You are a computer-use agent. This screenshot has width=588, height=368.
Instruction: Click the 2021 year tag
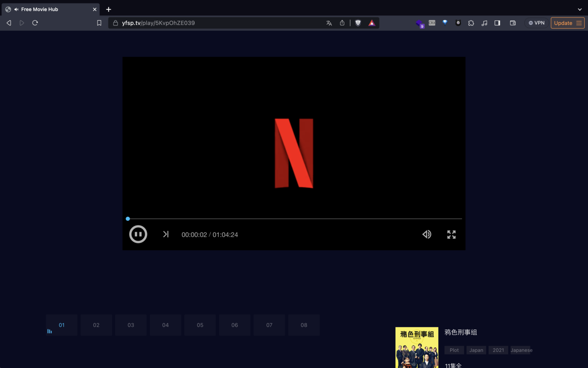(498, 350)
